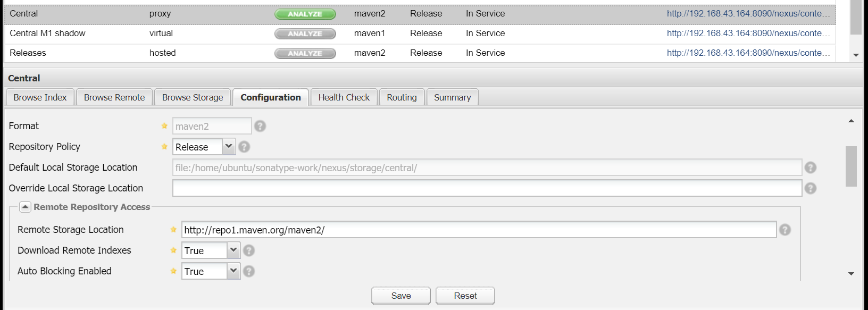Click the Override Local Storage Location field
Screen dimensions: 868x310
(487, 188)
